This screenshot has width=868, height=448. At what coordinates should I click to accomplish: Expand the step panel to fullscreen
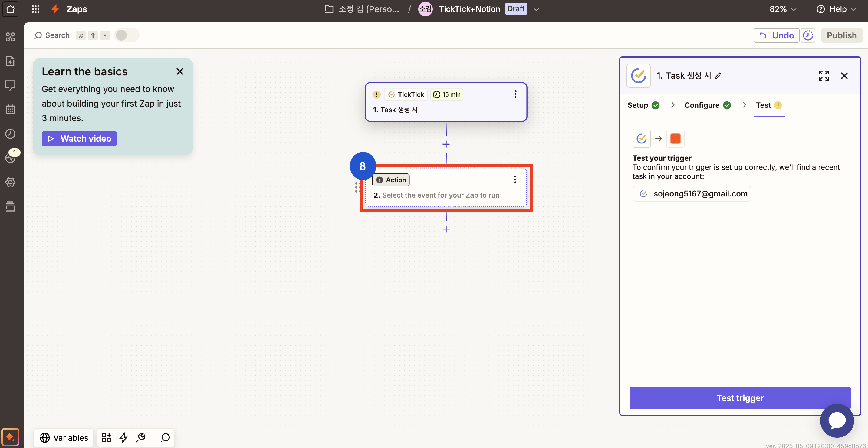click(x=824, y=75)
